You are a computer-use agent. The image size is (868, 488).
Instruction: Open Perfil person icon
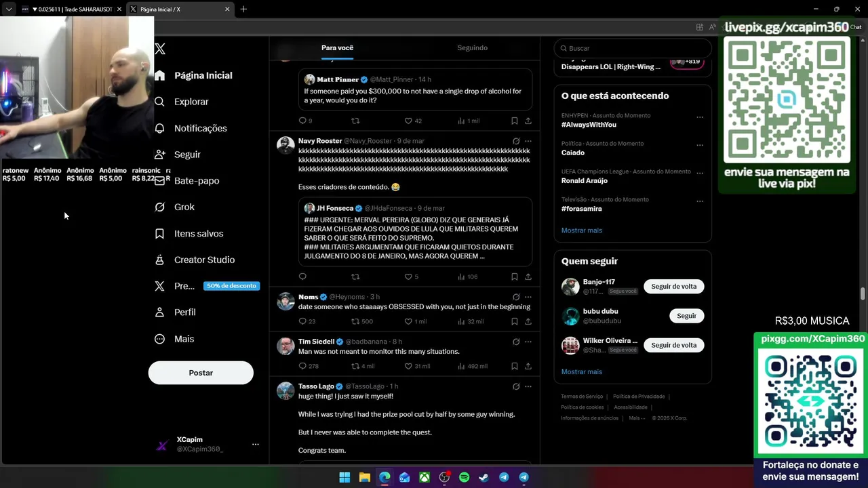tap(159, 312)
